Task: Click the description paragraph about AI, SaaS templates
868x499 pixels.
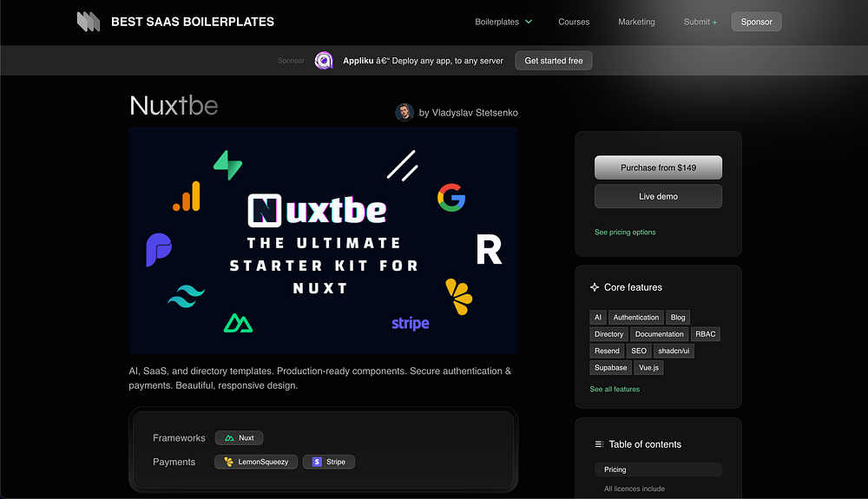Action: coord(320,378)
